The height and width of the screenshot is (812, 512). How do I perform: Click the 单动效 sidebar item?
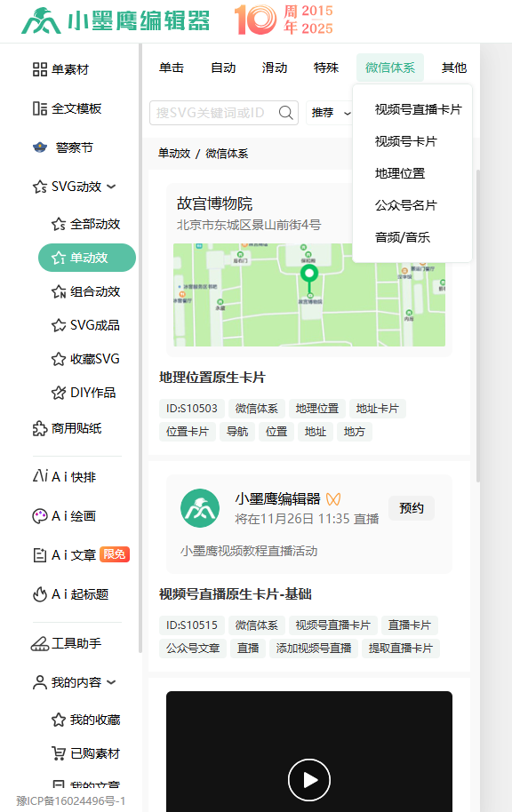87,258
